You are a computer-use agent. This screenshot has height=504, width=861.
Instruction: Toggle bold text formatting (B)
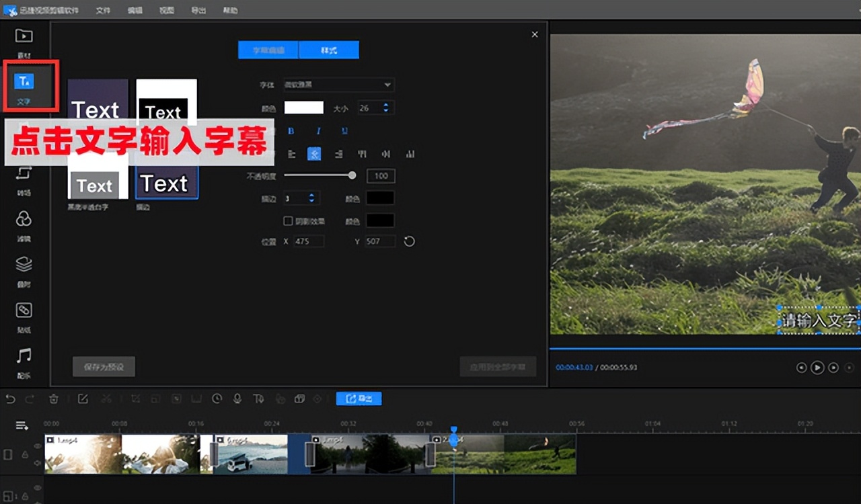(291, 131)
